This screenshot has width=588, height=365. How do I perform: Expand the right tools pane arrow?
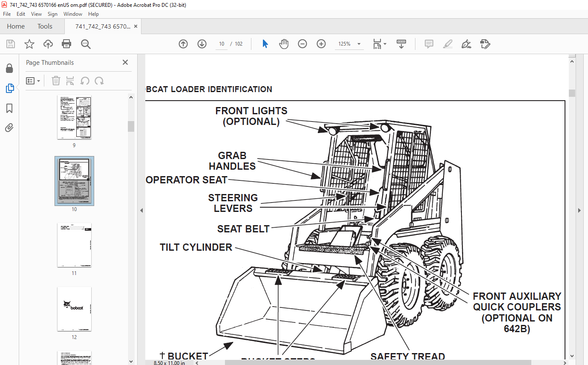coord(579,210)
